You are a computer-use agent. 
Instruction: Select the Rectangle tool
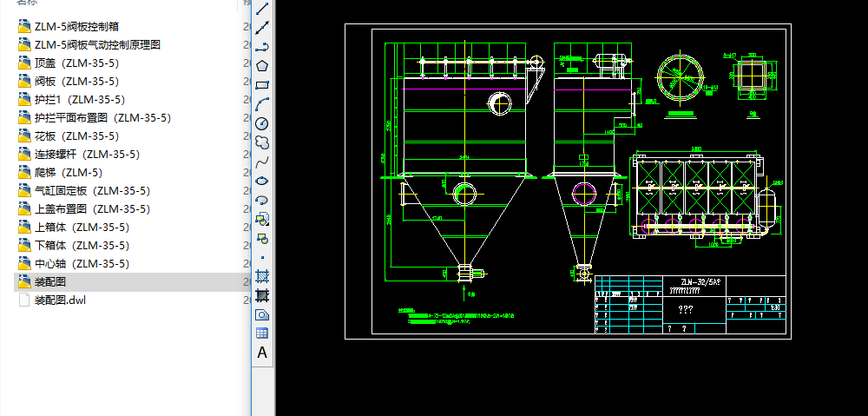pyautogui.click(x=262, y=85)
